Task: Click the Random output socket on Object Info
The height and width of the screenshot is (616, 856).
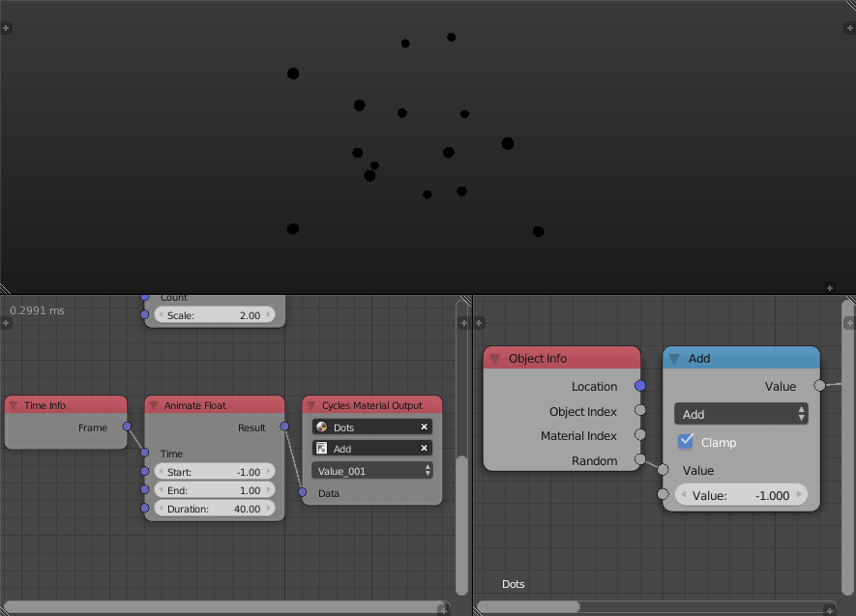Action: click(x=640, y=460)
